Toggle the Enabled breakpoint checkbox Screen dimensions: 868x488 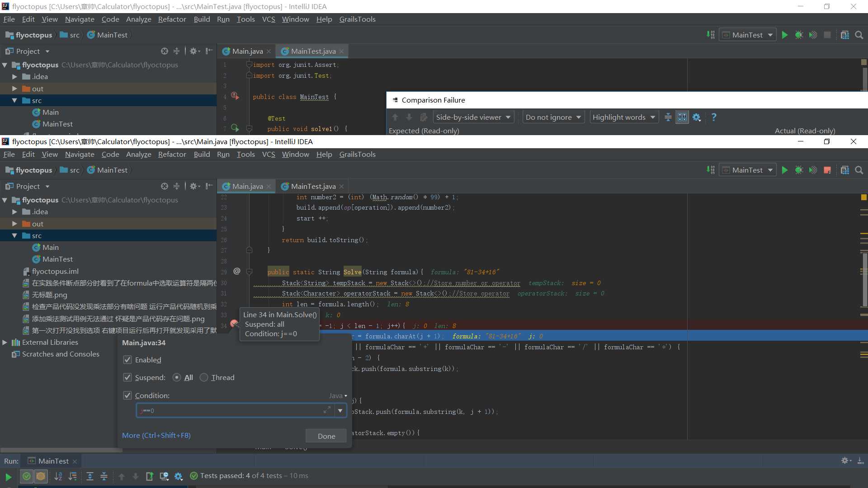[x=127, y=360]
